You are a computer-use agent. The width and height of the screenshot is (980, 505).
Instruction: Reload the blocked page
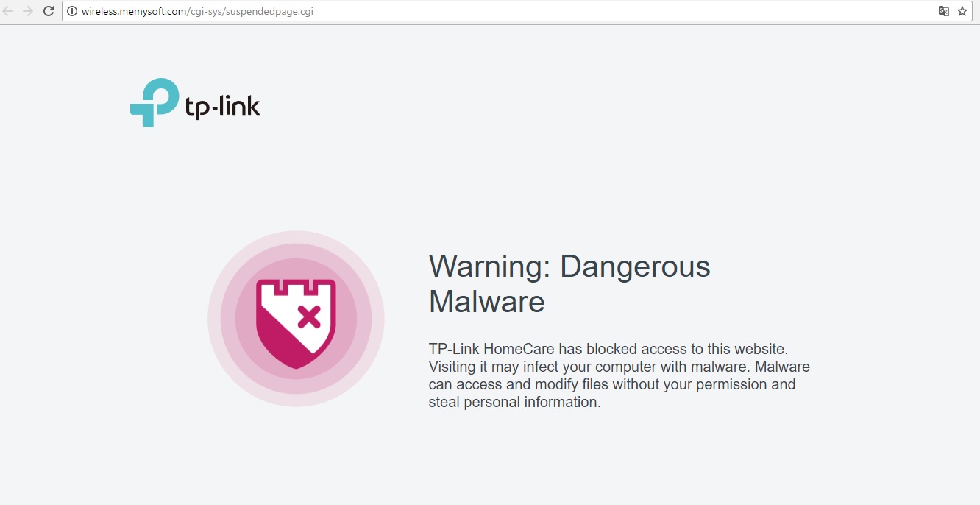point(49,11)
